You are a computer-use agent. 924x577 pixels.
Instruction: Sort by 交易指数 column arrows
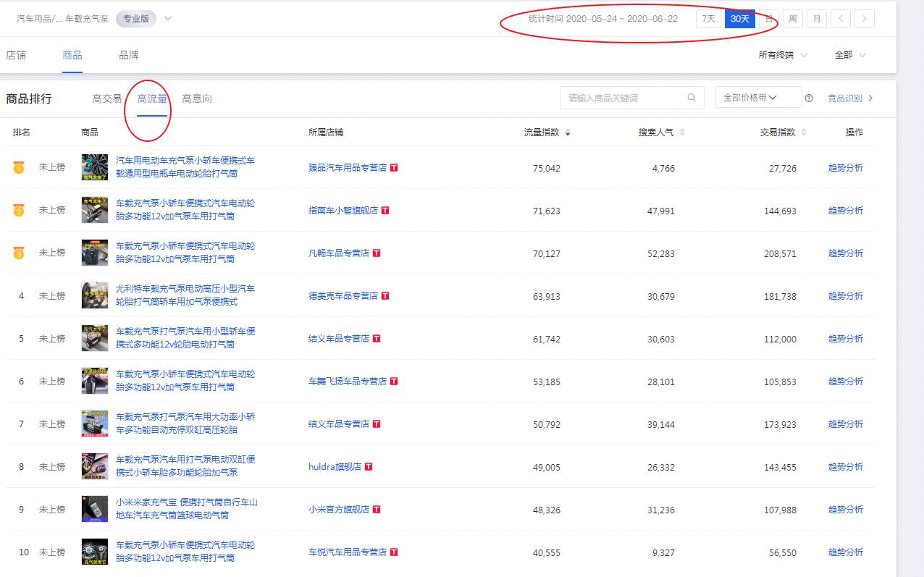tap(804, 132)
